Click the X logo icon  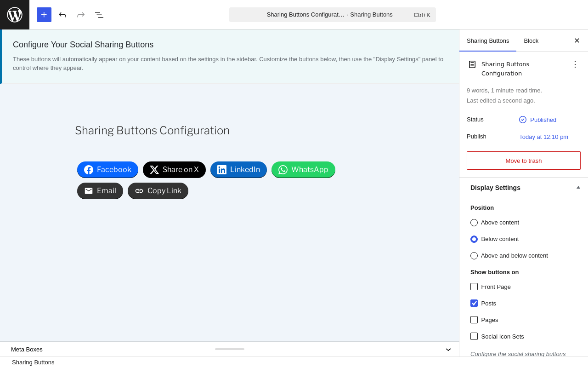pos(154,170)
